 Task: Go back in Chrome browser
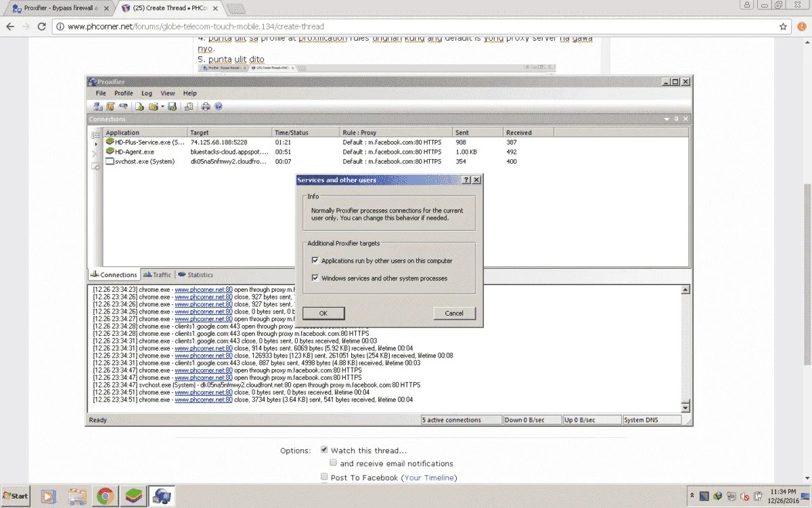click(x=10, y=26)
